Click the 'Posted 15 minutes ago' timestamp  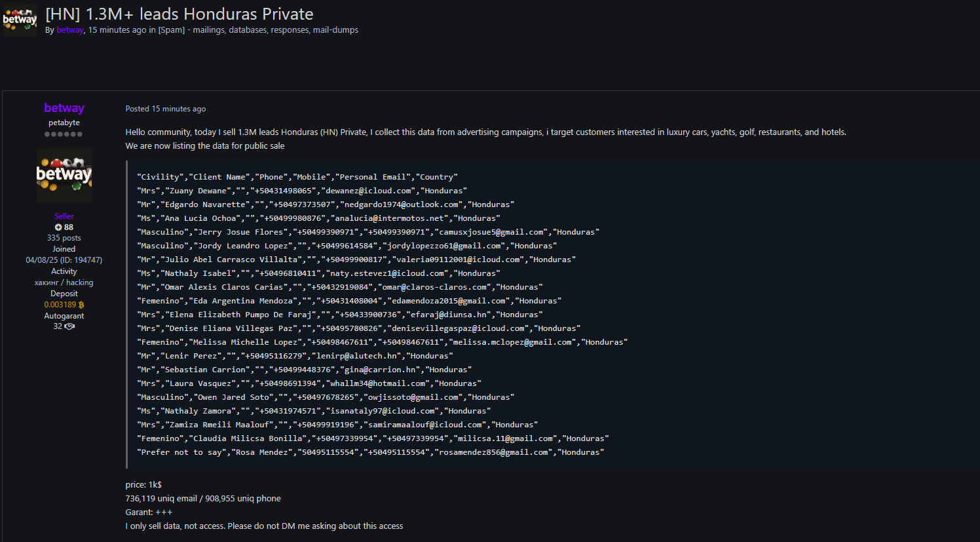click(166, 109)
